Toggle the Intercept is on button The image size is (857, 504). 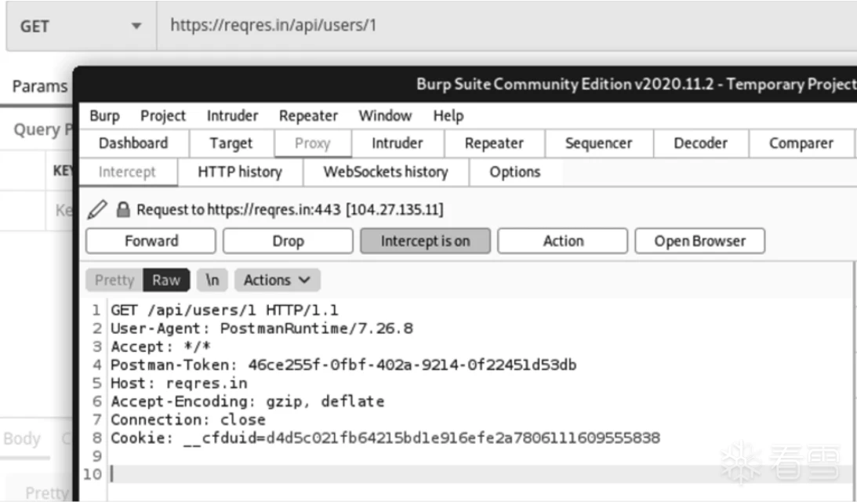pos(425,241)
